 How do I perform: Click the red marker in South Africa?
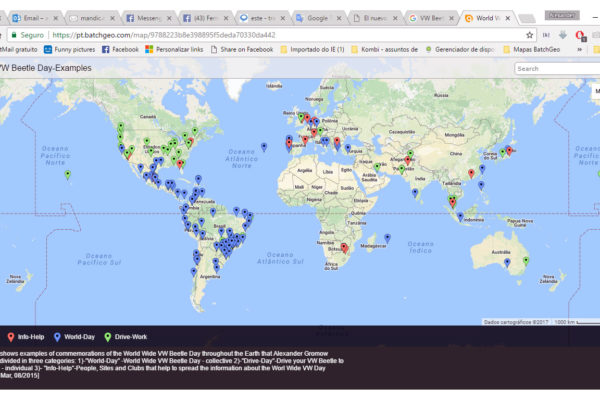[x=345, y=247]
